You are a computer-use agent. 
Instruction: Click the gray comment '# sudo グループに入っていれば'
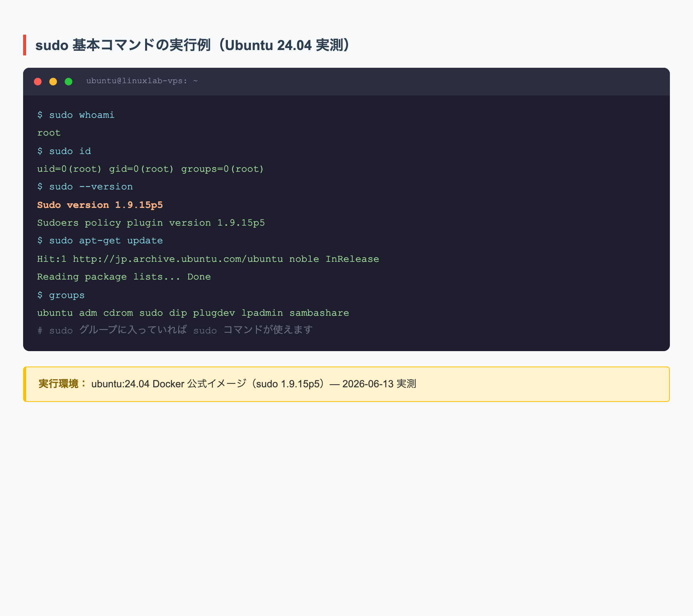pos(175,330)
